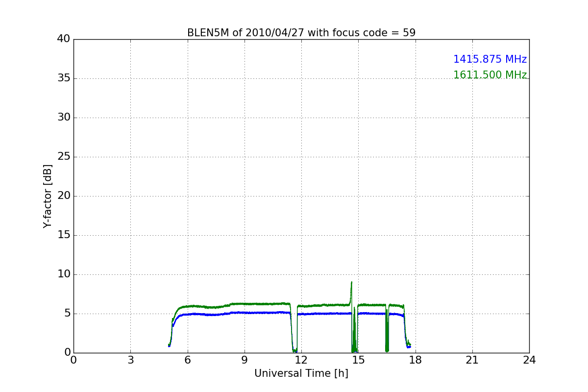Select the green '1611.500 MHz' legend label

pos(490,75)
